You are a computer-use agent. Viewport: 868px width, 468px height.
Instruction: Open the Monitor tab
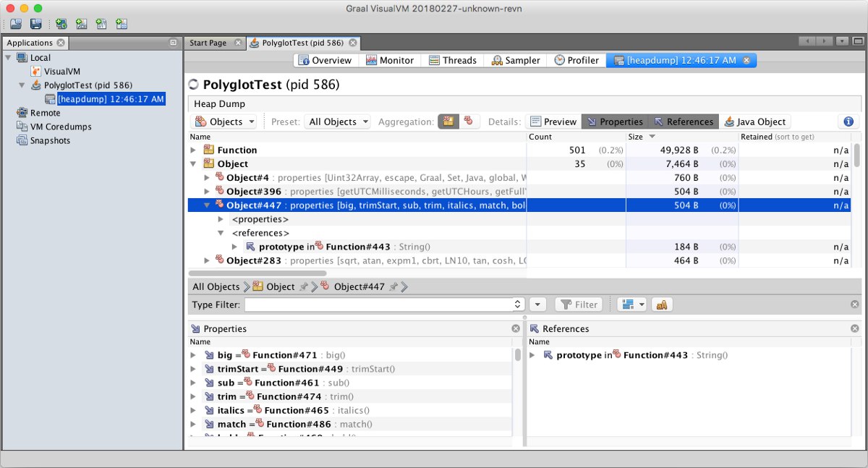click(389, 60)
